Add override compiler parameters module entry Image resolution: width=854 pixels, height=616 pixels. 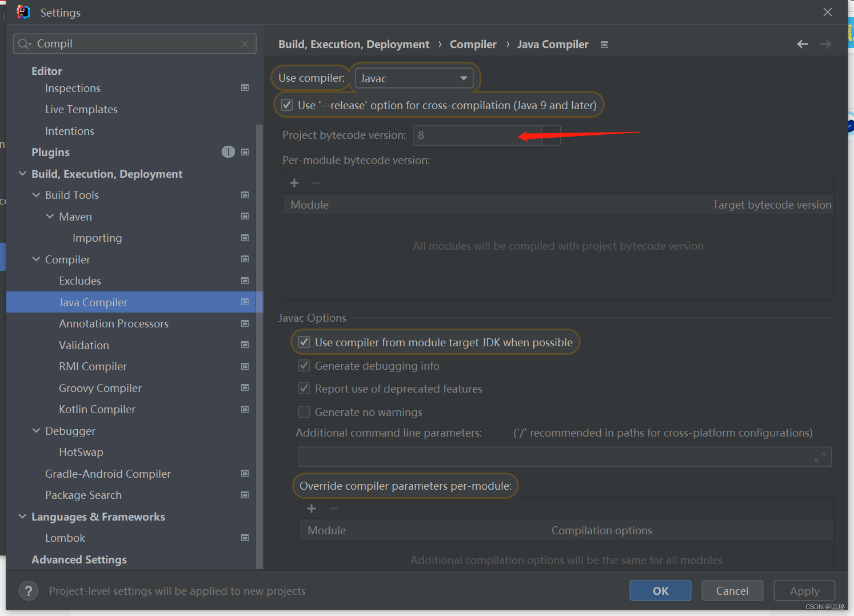[x=312, y=509]
